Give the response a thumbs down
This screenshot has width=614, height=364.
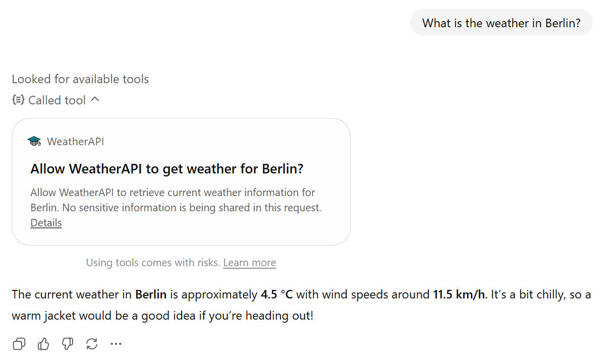coord(68,344)
